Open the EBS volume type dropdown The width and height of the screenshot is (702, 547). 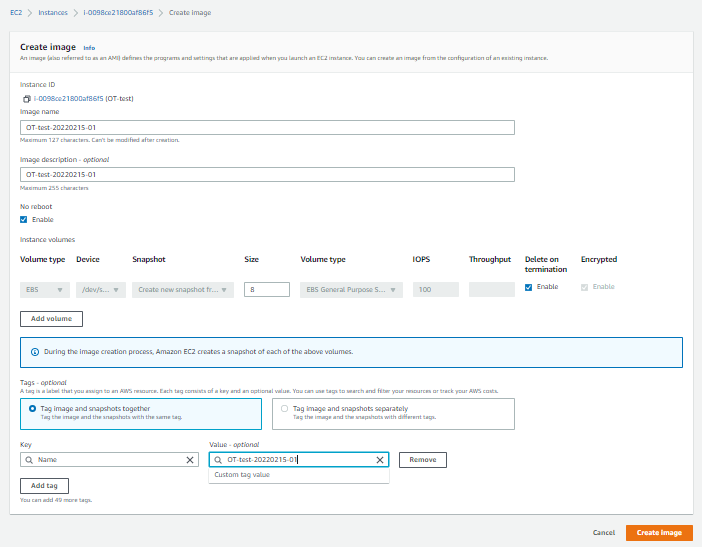[x=45, y=290]
